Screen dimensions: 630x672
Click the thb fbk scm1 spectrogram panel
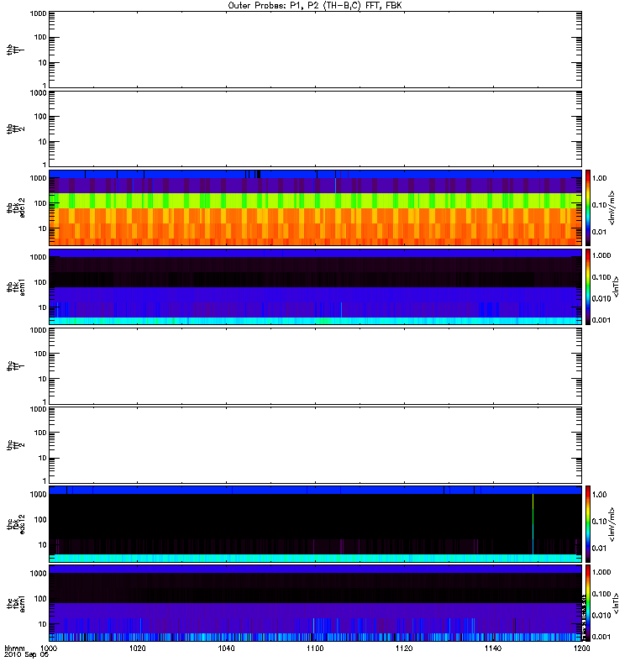point(316,286)
